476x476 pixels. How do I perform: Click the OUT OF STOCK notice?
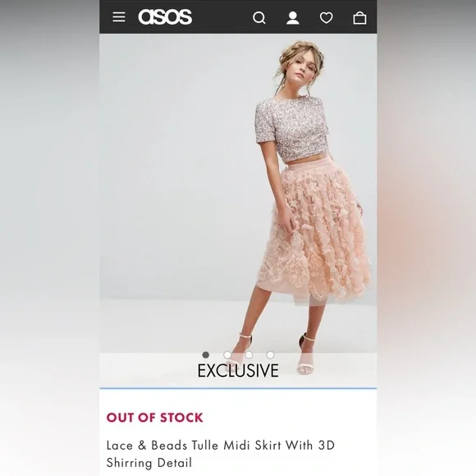tap(154, 418)
